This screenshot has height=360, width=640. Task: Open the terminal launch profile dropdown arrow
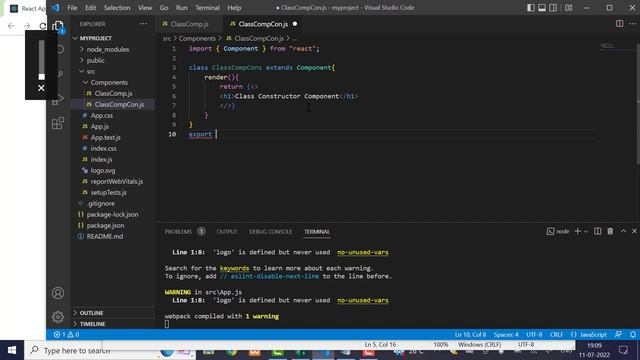tap(586, 231)
